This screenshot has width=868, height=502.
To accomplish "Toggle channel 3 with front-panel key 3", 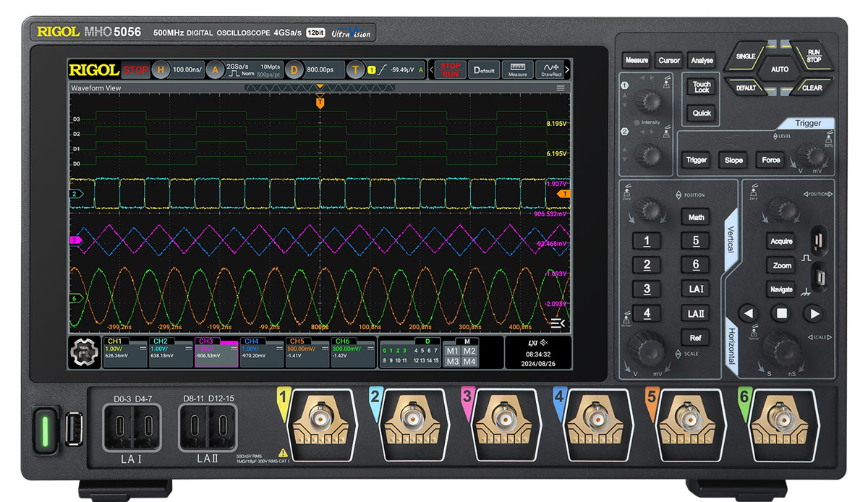I will (647, 289).
